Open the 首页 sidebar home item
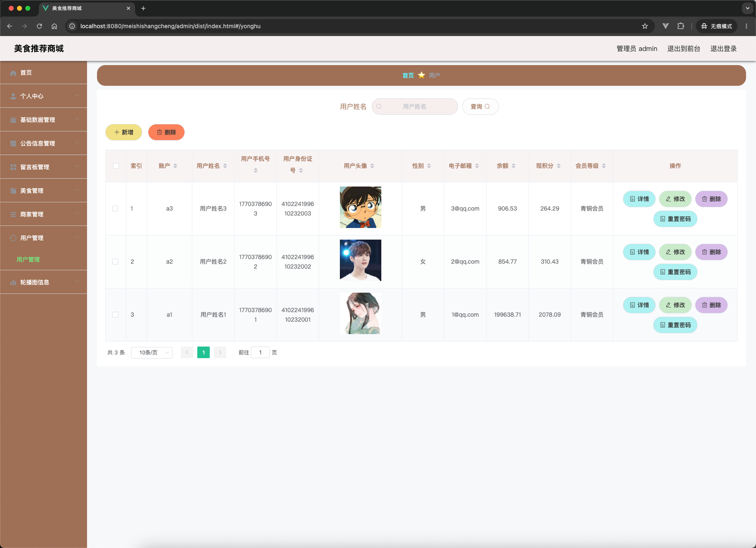This screenshot has height=548, width=756. pyautogui.click(x=44, y=73)
